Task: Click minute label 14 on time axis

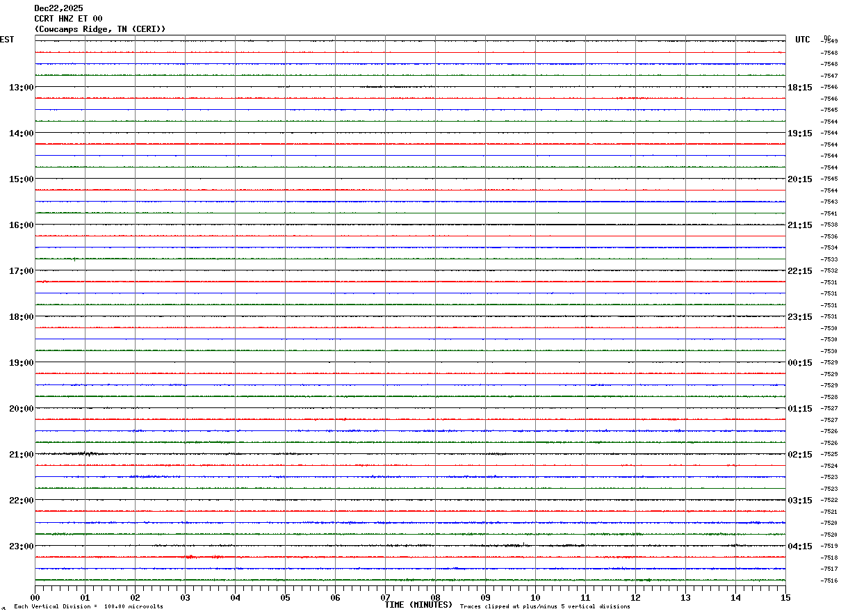Action: (736, 597)
